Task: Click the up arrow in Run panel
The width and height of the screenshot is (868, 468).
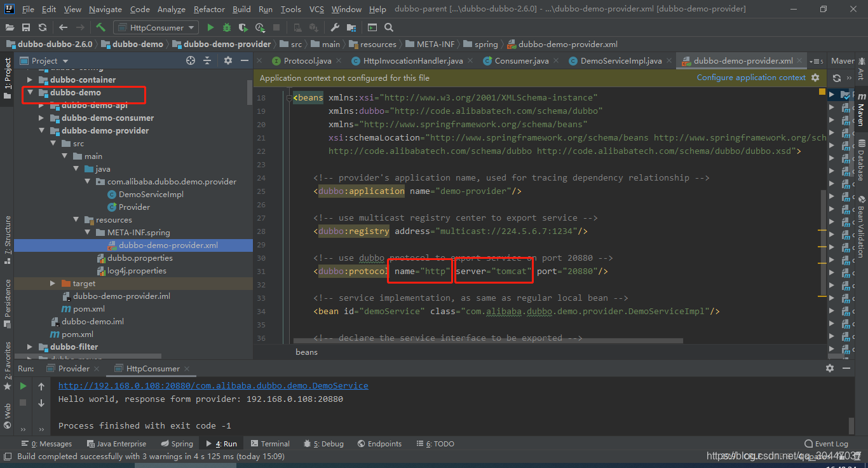Action: click(41, 386)
